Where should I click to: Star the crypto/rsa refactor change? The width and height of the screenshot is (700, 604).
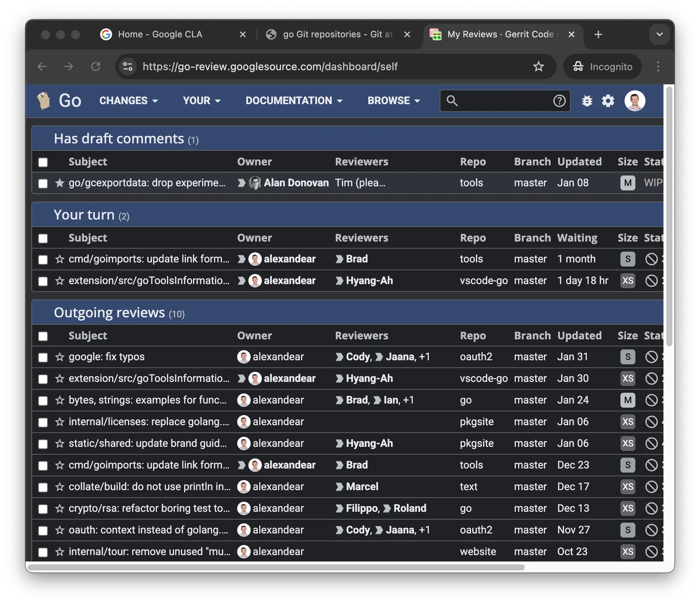[x=60, y=508]
